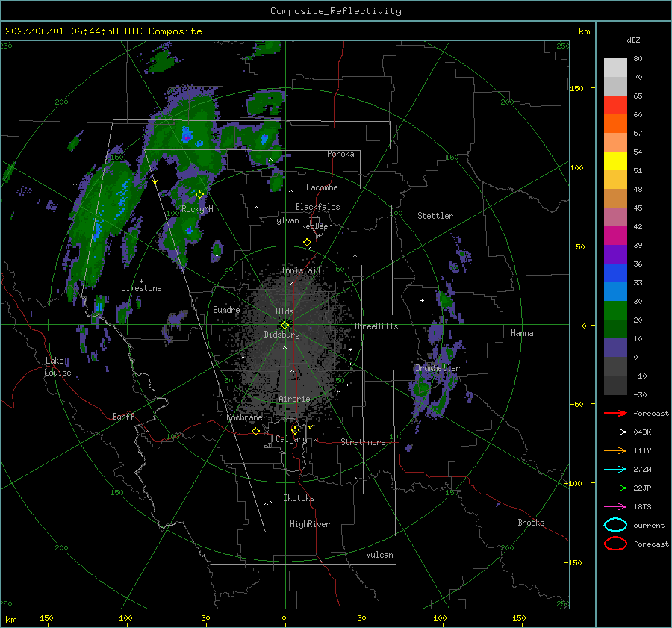Click the Drumheller city label
This screenshot has width=672, height=628.
437,368
